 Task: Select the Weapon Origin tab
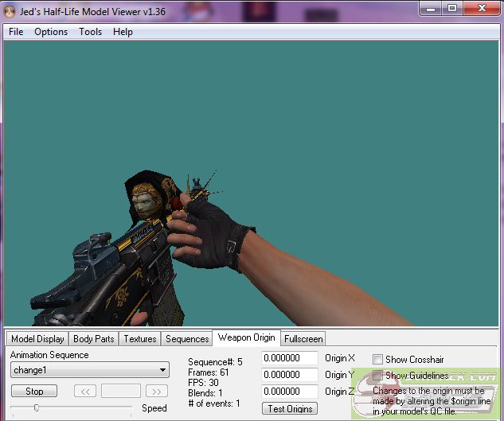(x=247, y=337)
